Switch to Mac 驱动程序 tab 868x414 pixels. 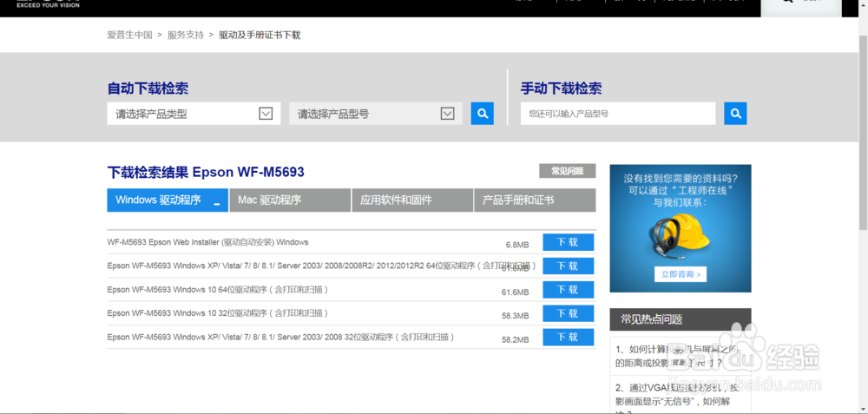(290, 200)
